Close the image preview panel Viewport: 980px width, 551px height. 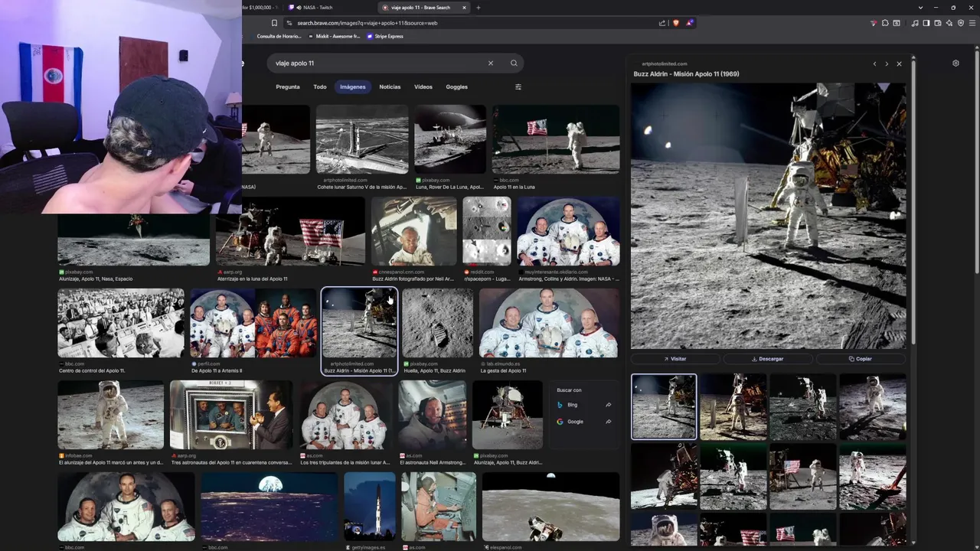coord(899,64)
